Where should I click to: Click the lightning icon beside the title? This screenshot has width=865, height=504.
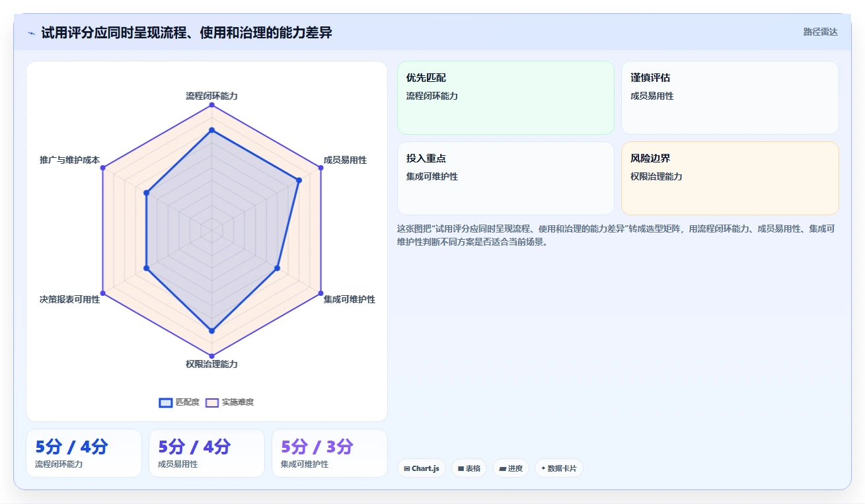31,33
